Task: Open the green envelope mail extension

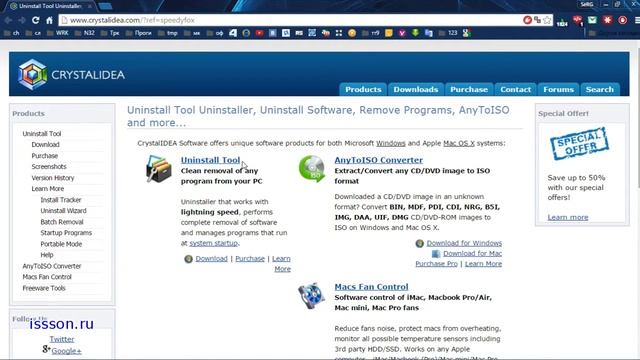Action: pyautogui.click(x=592, y=20)
